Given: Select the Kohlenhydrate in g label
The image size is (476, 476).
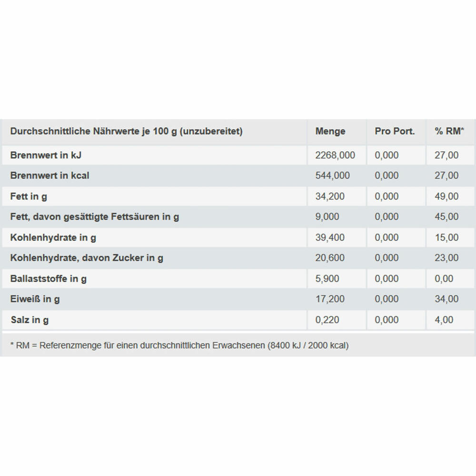Looking at the screenshot, I should pyautogui.click(x=53, y=238).
